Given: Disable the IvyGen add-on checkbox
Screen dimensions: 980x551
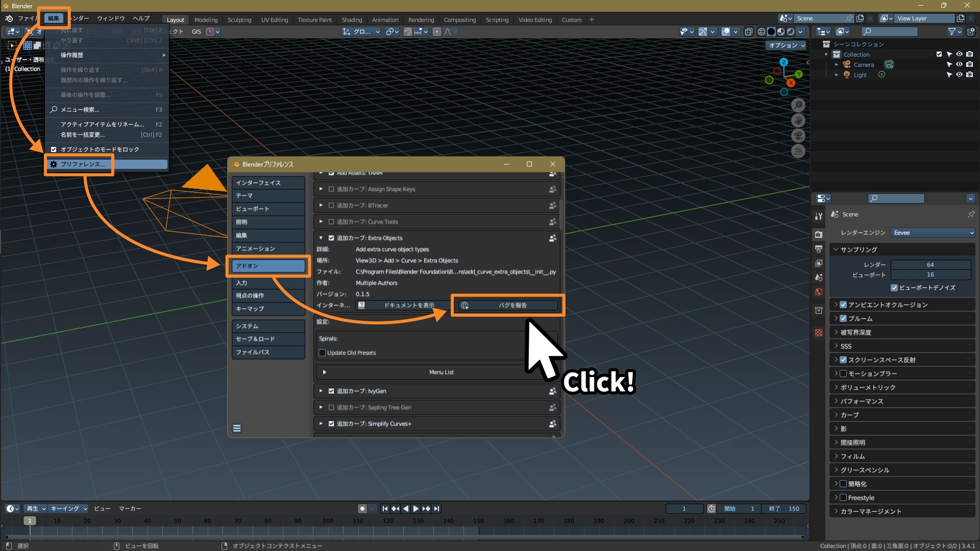Looking at the screenshot, I should [x=331, y=391].
